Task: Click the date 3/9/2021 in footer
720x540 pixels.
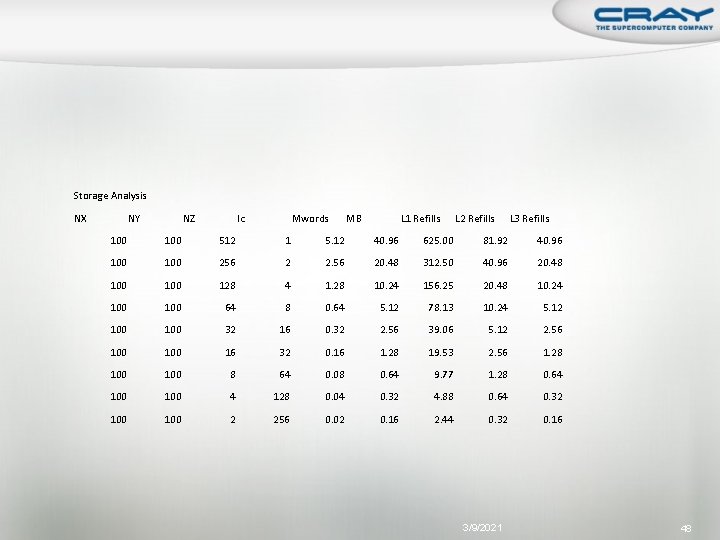Action: click(482, 528)
